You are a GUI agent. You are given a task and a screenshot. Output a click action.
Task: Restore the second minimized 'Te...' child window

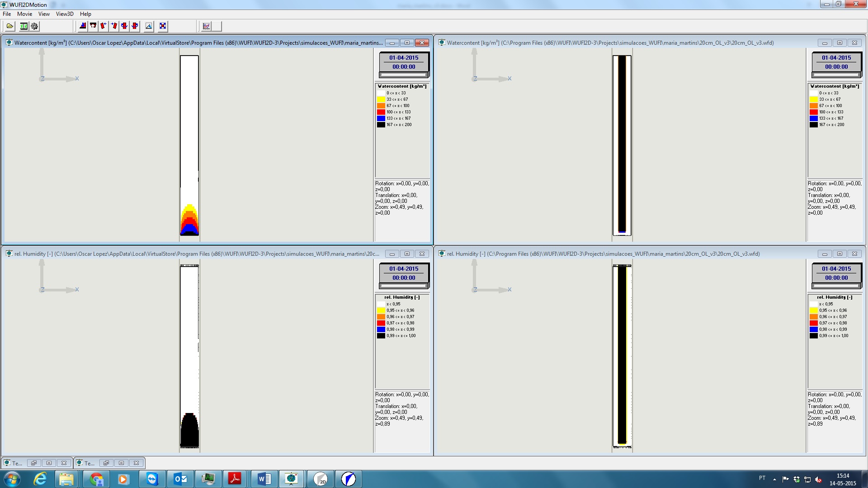coord(106,463)
